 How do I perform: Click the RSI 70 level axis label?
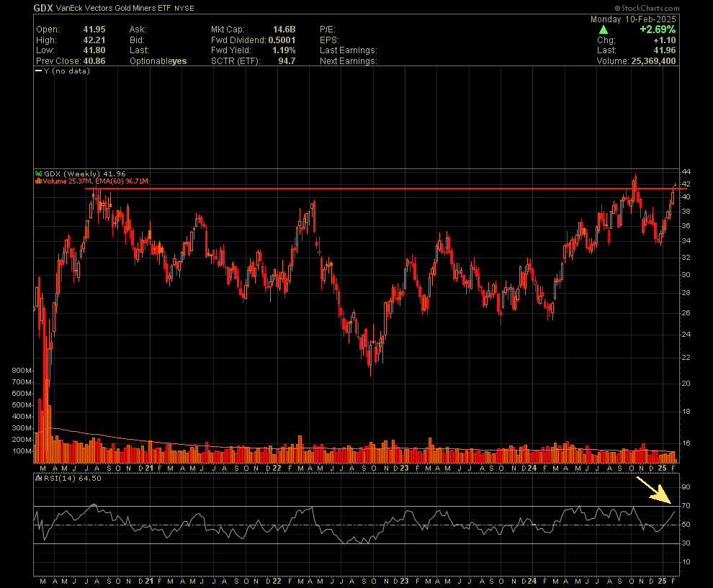(686, 506)
